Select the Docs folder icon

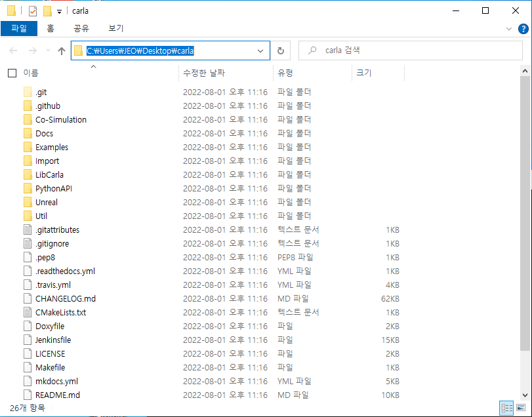(x=28, y=133)
